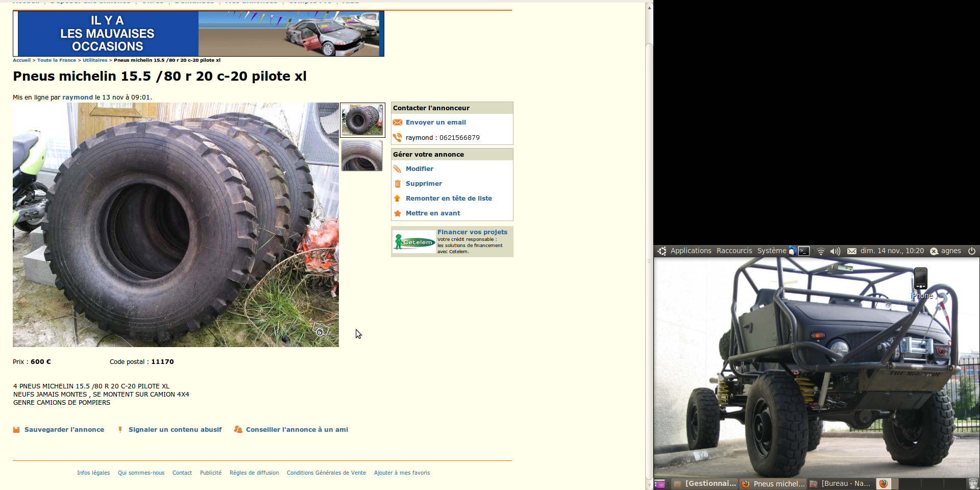The width and height of the screenshot is (980, 490).
Task: Click the trash icon beside Supprimer
Action: click(x=397, y=184)
